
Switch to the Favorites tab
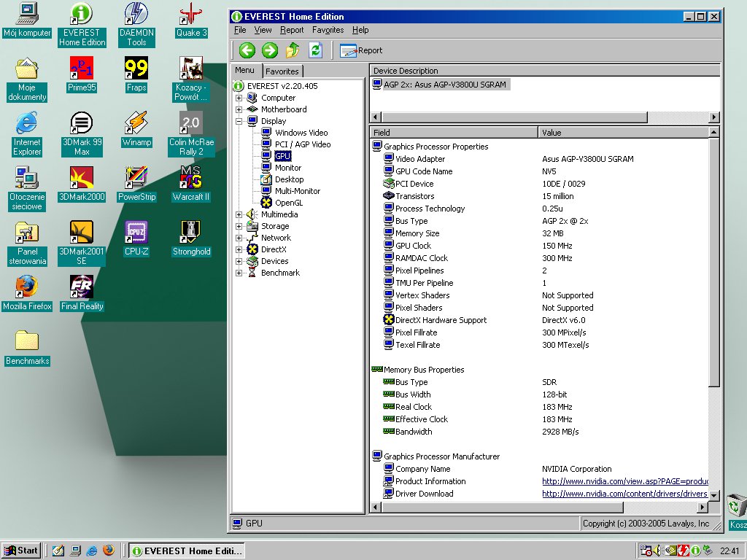pyautogui.click(x=282, y=71)
